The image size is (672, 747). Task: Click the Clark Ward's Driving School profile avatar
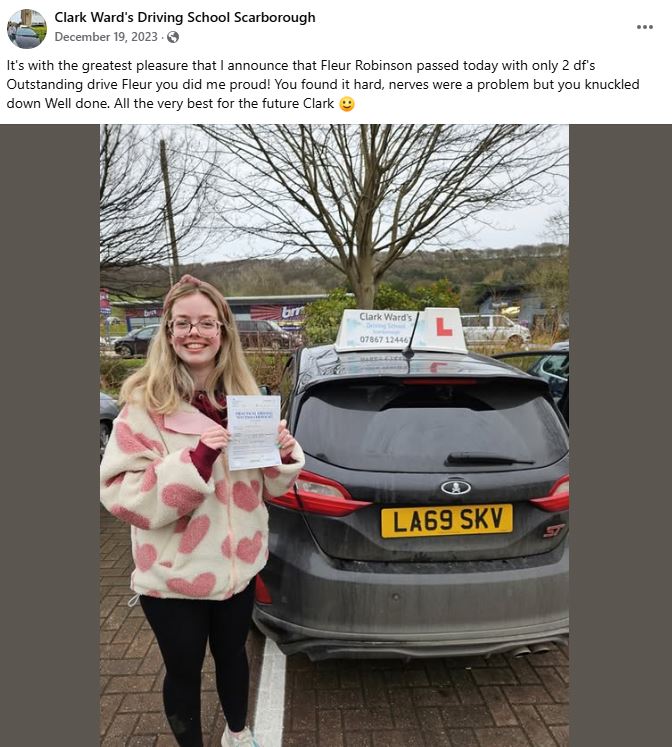tap(27, 29)
